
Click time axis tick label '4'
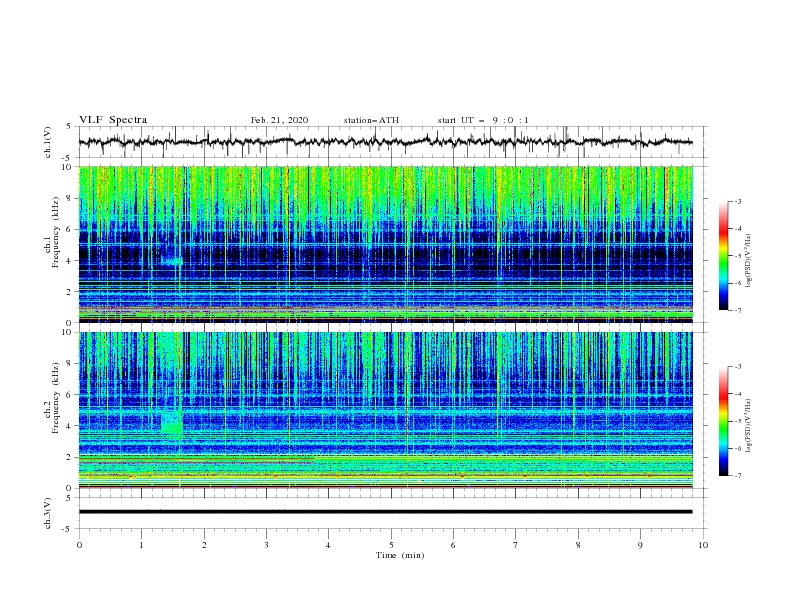[328, 545]
